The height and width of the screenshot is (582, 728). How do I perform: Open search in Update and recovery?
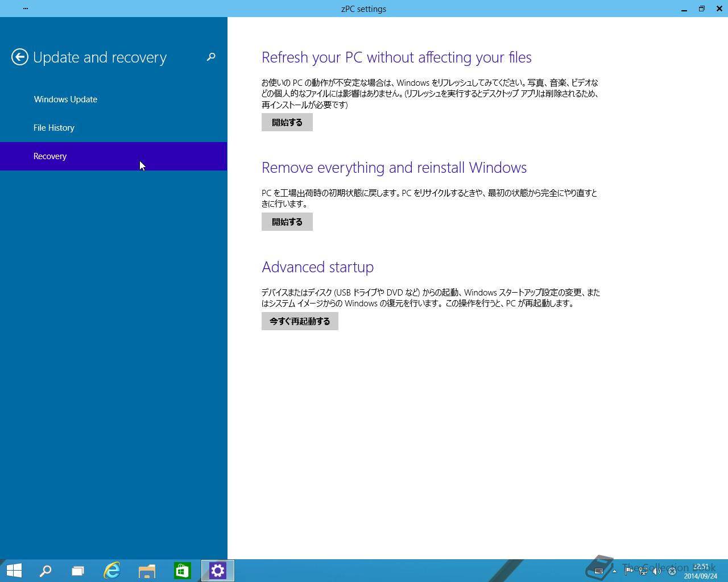211,57
